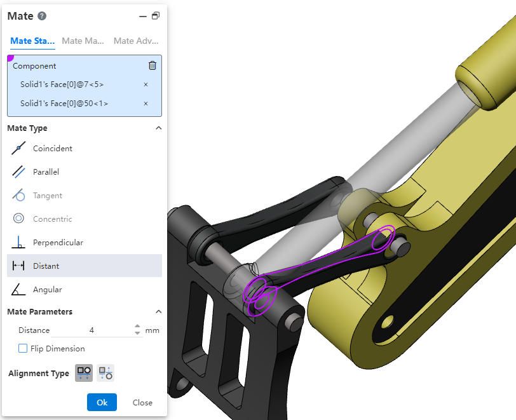
Task: Minimize the Mate panel
Action: (x=143, y=16)
